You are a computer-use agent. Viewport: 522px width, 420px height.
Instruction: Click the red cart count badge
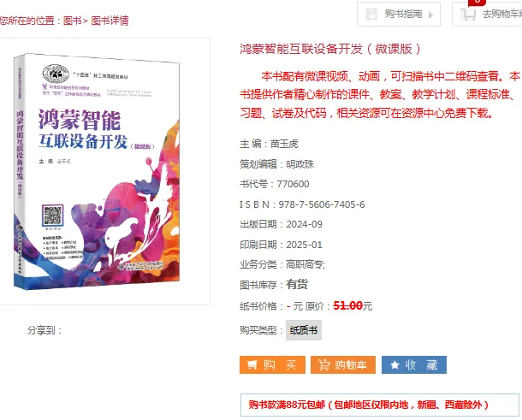tap(477, 3)
